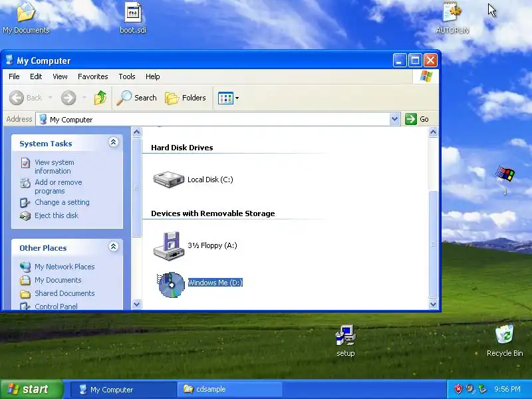The height and width of the screenshot is (399, 532).
Task: Switch to My Computer taskbar button
Action: pos(124,390)
